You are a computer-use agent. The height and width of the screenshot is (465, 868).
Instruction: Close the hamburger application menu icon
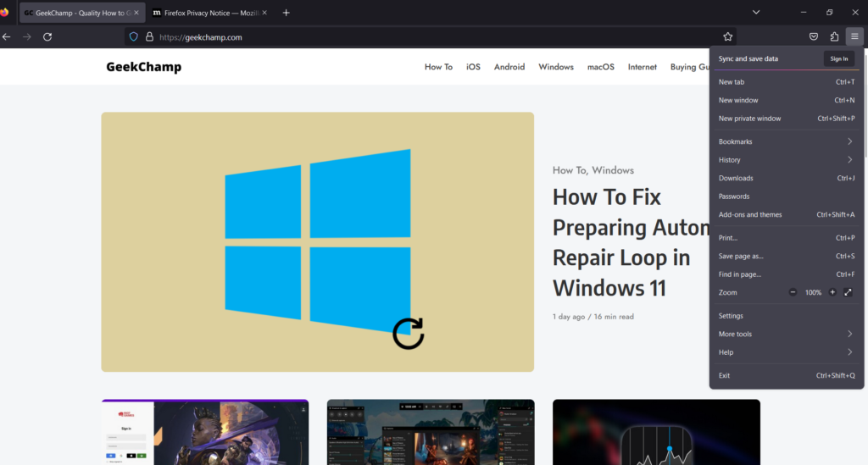(x=854, y=36)
